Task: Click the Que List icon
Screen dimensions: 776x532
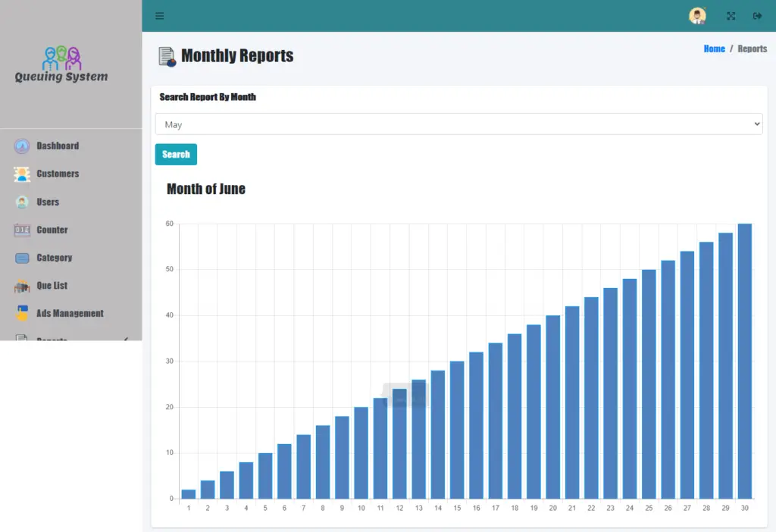Action: [x=22, y=286]
